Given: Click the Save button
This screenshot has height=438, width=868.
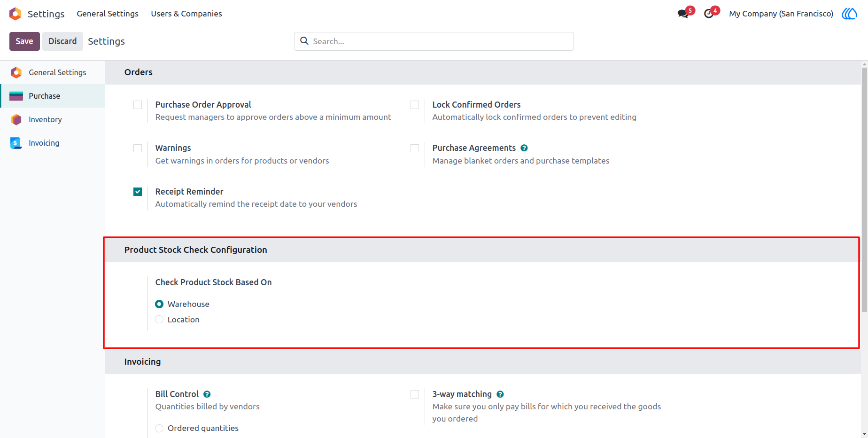Looking at the screenshot, I should tap(24, 41).
